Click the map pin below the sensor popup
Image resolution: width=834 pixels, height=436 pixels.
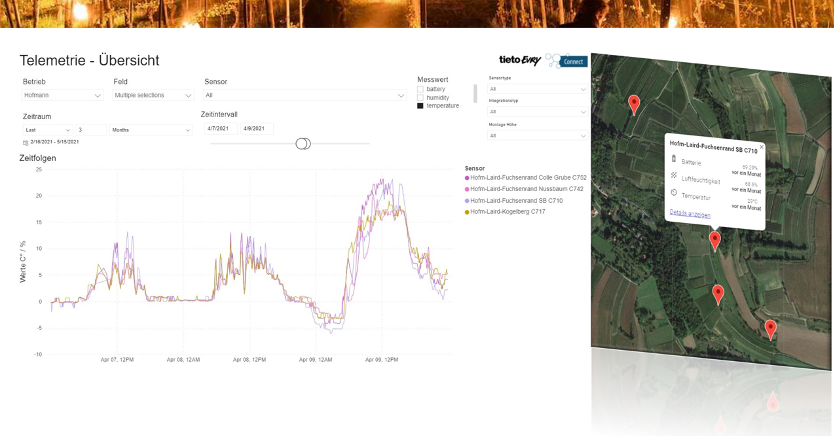coord(714,240)
